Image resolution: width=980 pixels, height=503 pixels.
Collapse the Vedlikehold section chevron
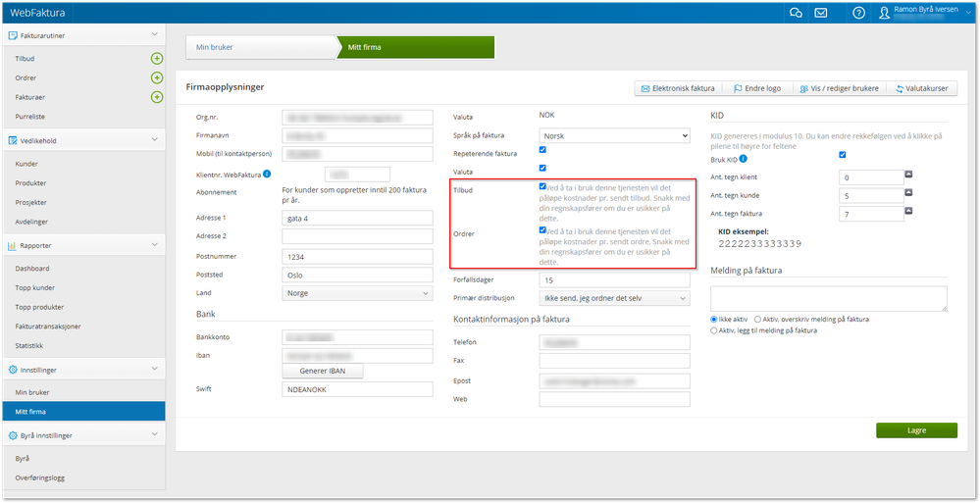click(x=155, y=140)
